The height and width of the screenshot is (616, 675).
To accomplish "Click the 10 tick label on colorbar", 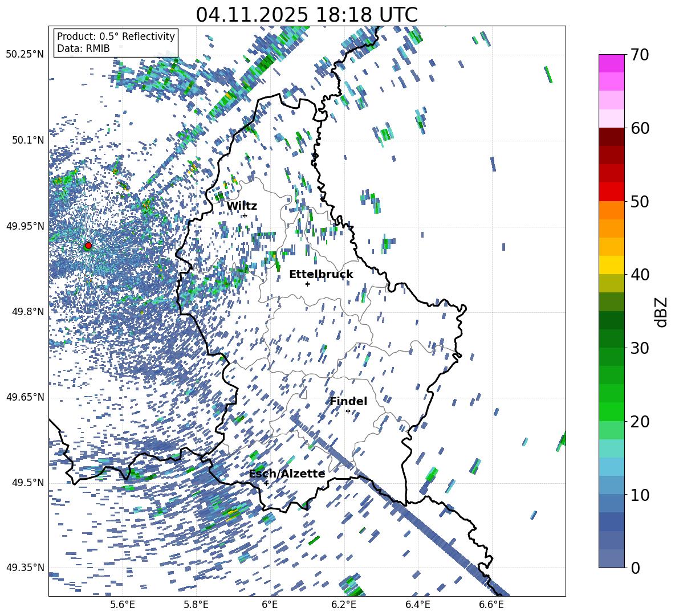I will tap(640, 495).
